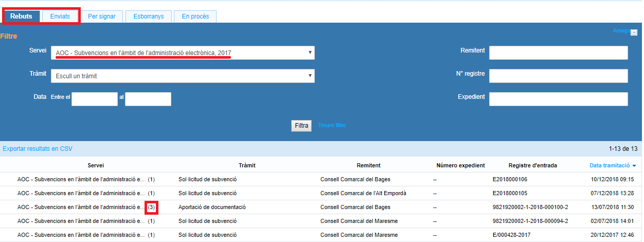Focus the Remitent input field
Image resolution: width=644 pixels, height=242 pixels.
[558, 53]
